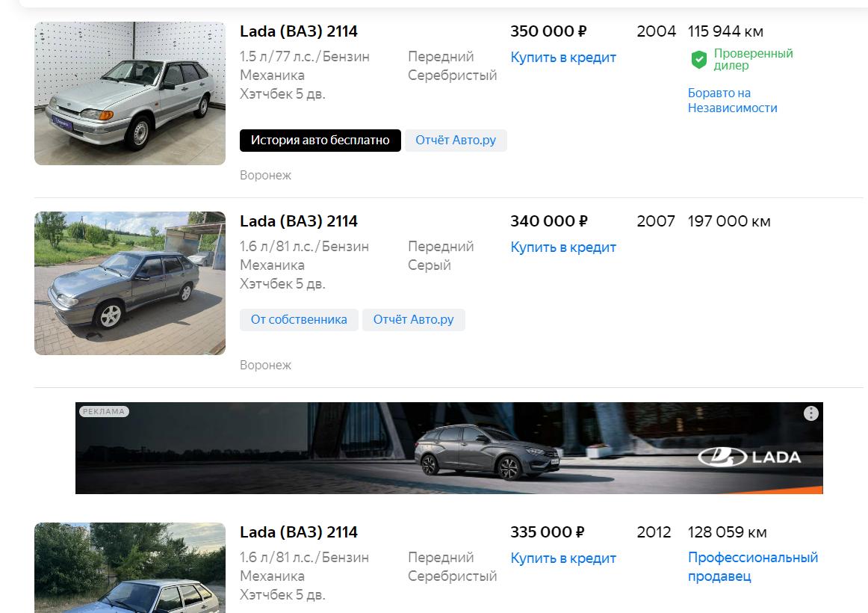Click 'Купить в кредит' for the 350 000 ₽ car
The height and width of the screenshot is (613, 868).
[x=563, y=58]
